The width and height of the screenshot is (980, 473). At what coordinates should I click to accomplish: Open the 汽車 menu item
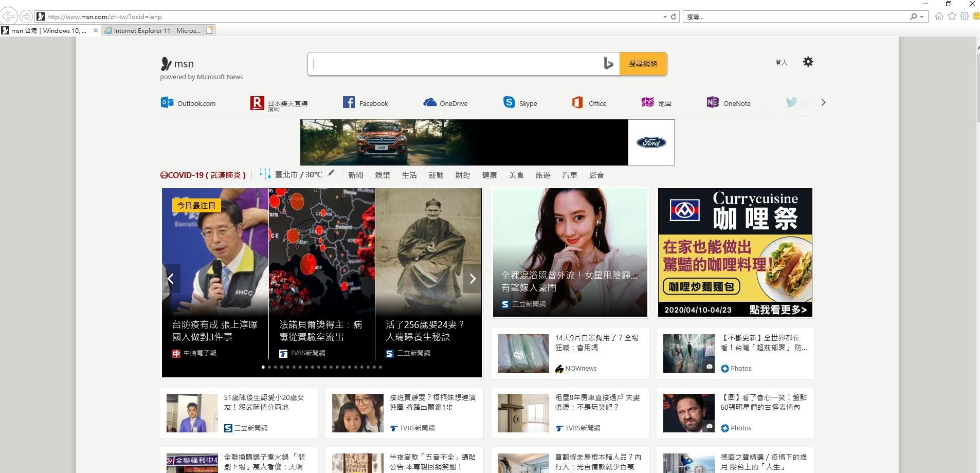(x=570, y=175)
